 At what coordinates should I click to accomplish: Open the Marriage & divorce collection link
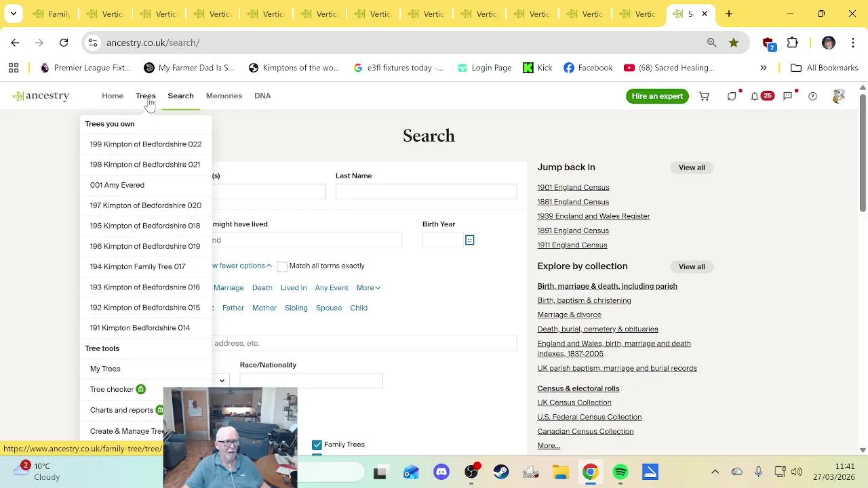point(569,314)
